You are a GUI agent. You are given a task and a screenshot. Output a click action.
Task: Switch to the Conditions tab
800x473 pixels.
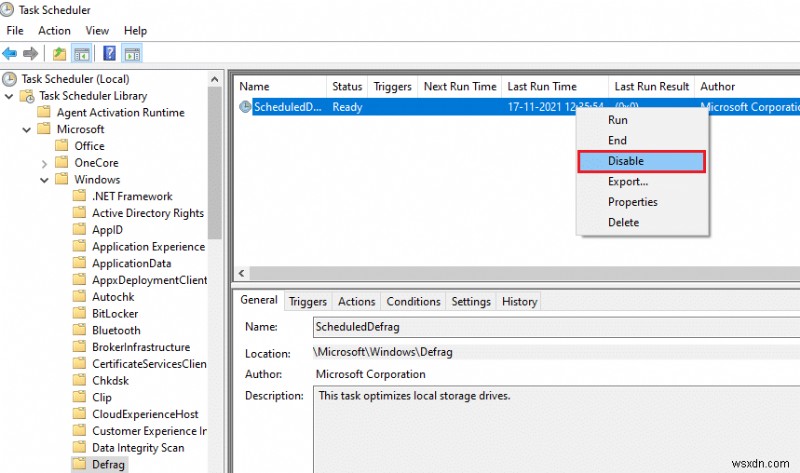(413, 302)
